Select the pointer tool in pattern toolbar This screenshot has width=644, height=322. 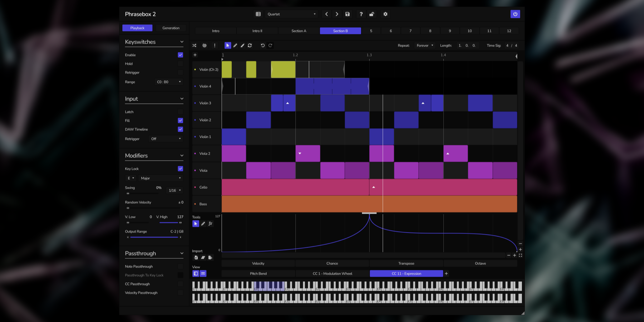point(228,45)
